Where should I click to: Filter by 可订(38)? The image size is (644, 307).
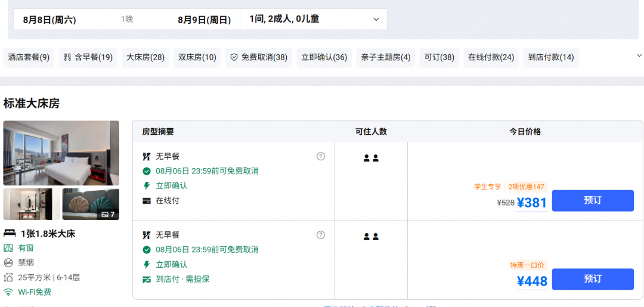(x=439, y=57)
